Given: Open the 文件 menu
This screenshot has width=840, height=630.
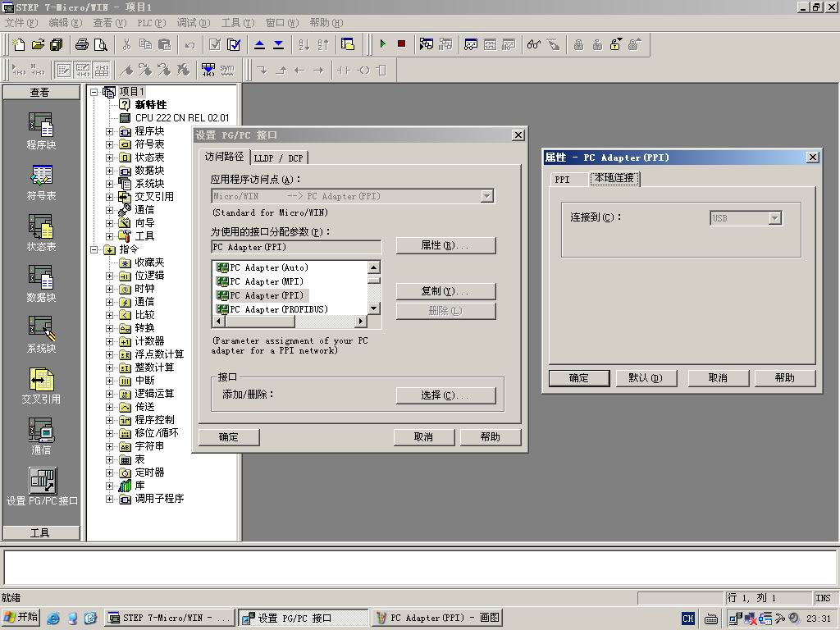Looking at the screenshot, I should click(x=21, y=22).
